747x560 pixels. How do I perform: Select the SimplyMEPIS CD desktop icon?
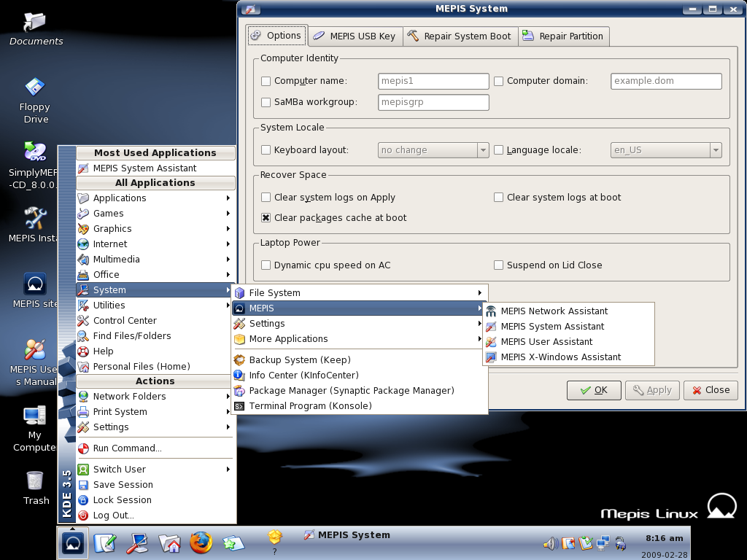(34, 166)
